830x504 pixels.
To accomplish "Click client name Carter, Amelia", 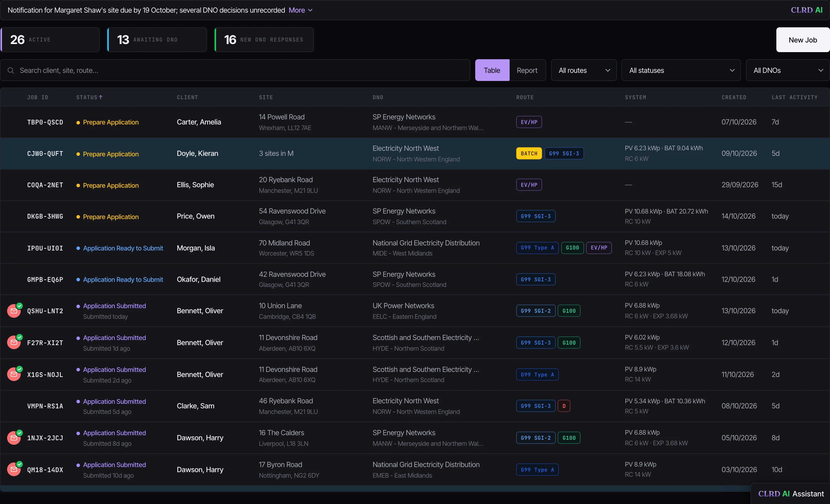I will 199,122.
